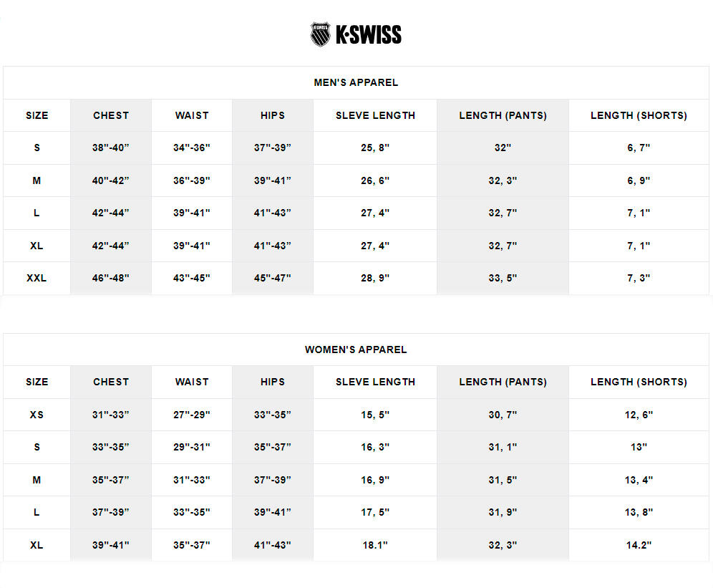
Task: Click LENGTH (PANTS) header in women's table
Action: 503,382
